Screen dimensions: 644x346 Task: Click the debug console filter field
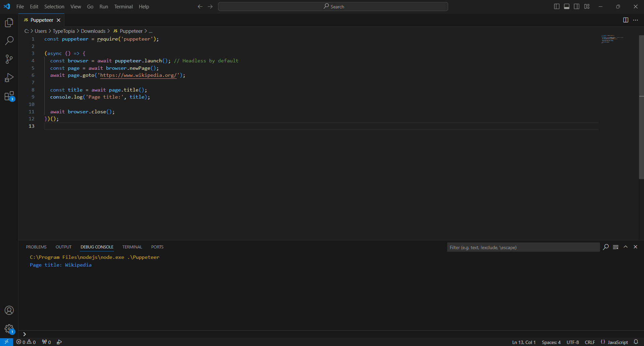523,247
